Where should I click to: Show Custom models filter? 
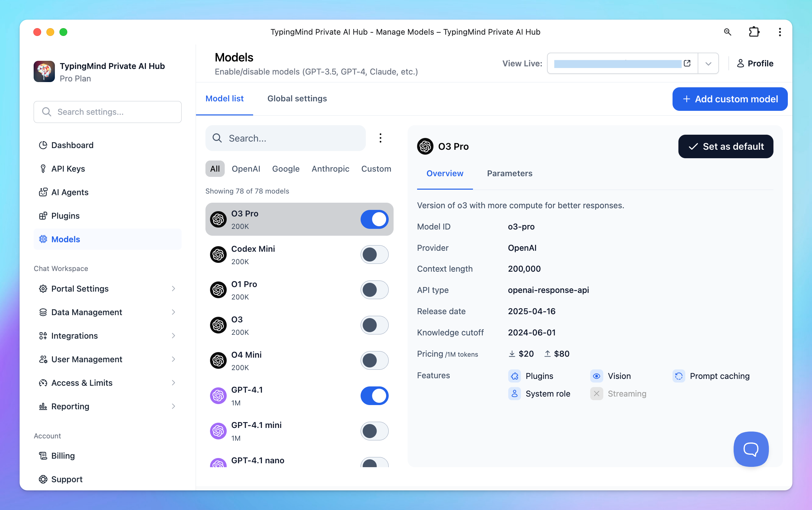[x=376, y=169]
